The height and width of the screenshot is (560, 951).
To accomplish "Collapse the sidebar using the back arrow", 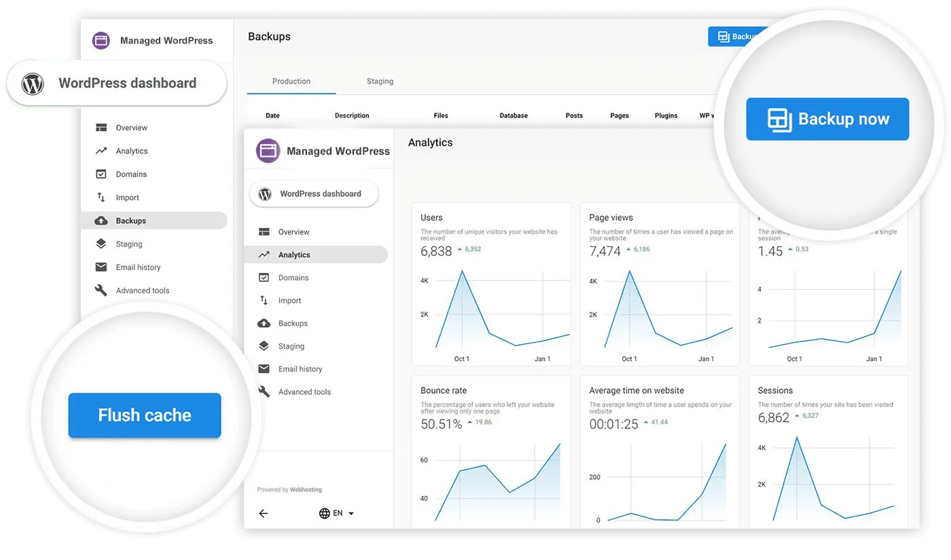I will pyautogui.click(x=263, y=513).
